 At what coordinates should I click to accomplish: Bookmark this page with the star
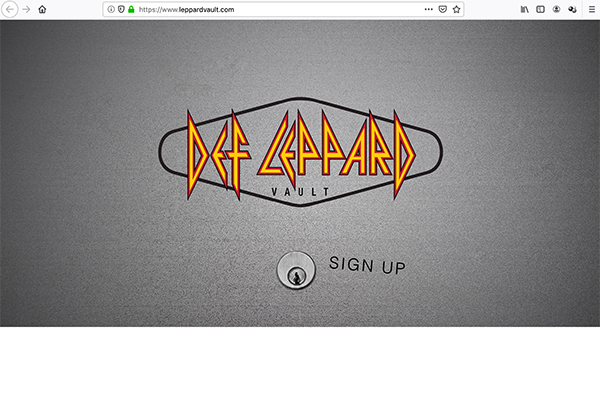[x=456, y=9]
